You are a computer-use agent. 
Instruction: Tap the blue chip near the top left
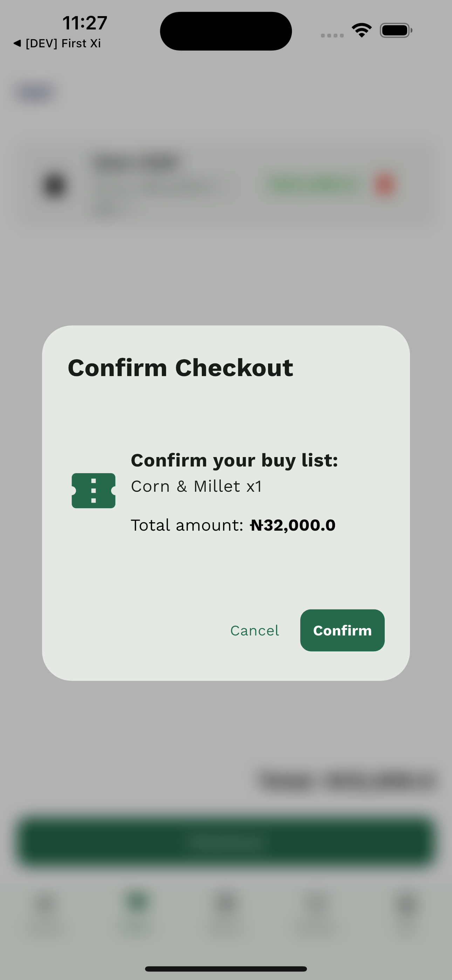point(35,92)
